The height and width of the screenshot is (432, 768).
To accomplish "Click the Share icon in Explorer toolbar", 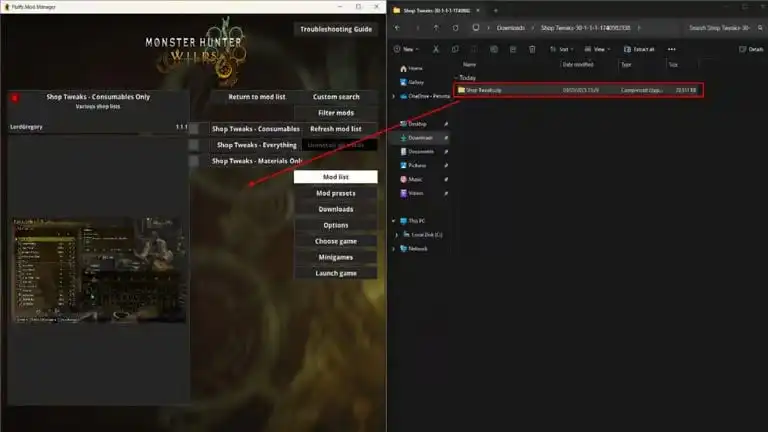I will (513, 49).
